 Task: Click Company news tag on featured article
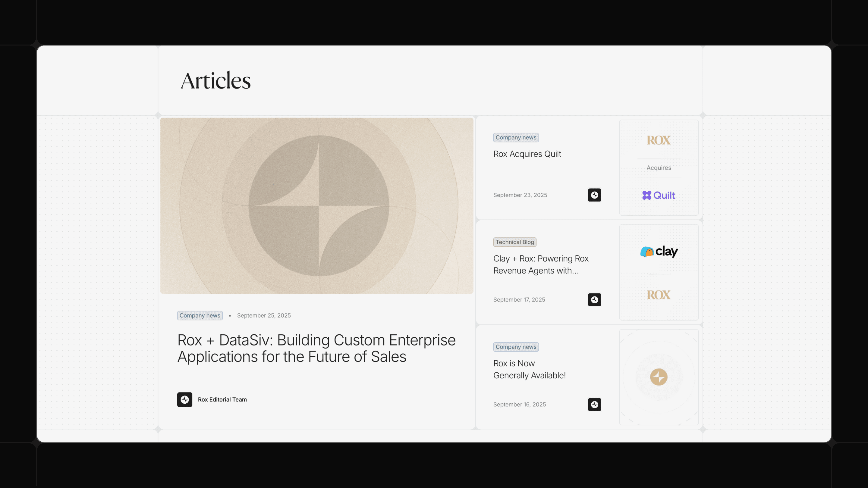coord(200,316)
